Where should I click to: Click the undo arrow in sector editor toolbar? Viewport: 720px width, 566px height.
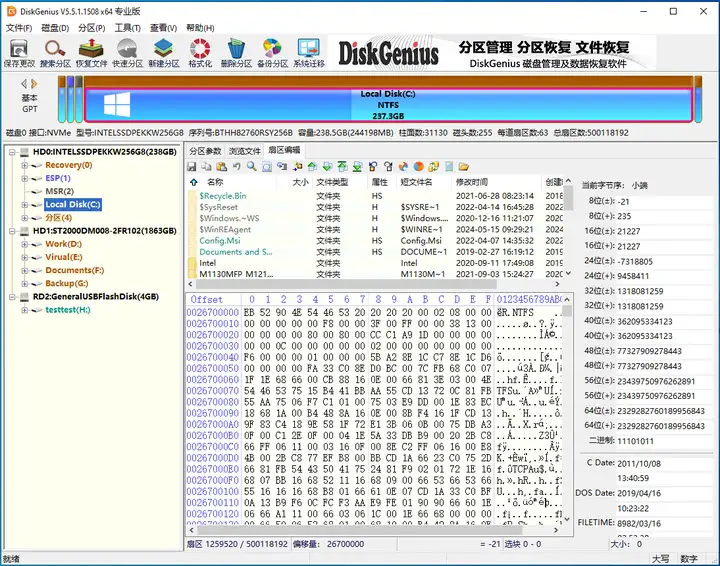click(x=236, y=166)
